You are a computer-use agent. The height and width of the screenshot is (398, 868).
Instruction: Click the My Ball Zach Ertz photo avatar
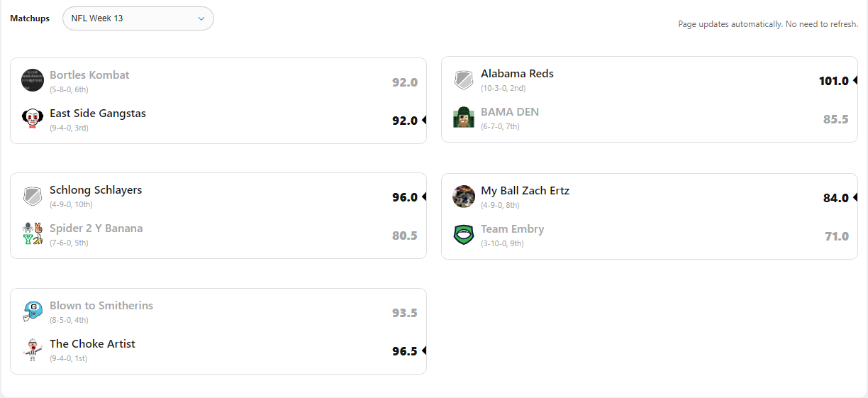click(464, 197)
